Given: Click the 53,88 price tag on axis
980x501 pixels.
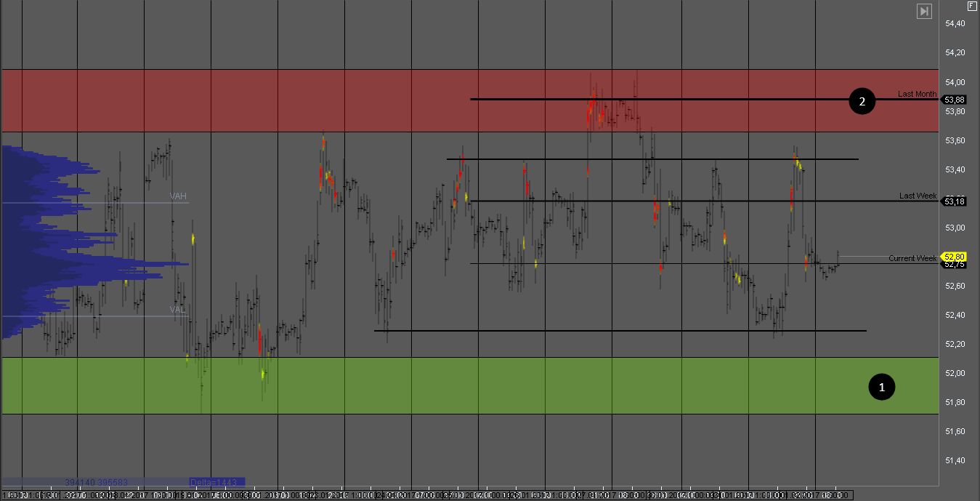Looking at the screenshot, I should (955, 100).
